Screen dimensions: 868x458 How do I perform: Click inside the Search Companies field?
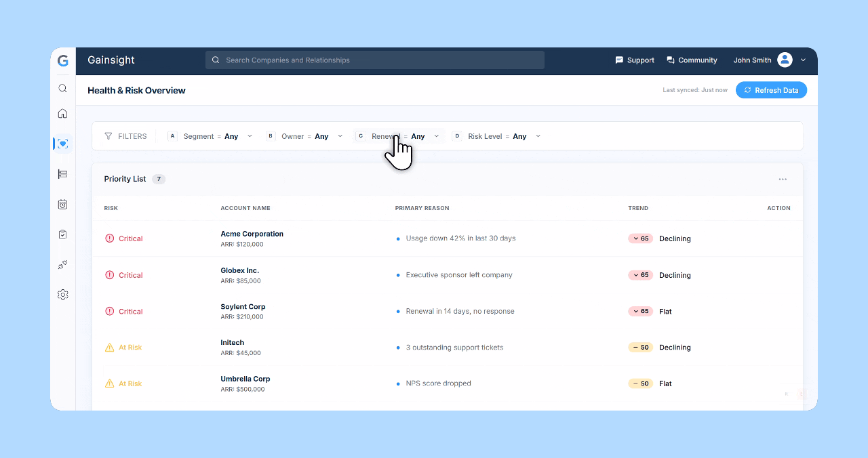[374, 60]
